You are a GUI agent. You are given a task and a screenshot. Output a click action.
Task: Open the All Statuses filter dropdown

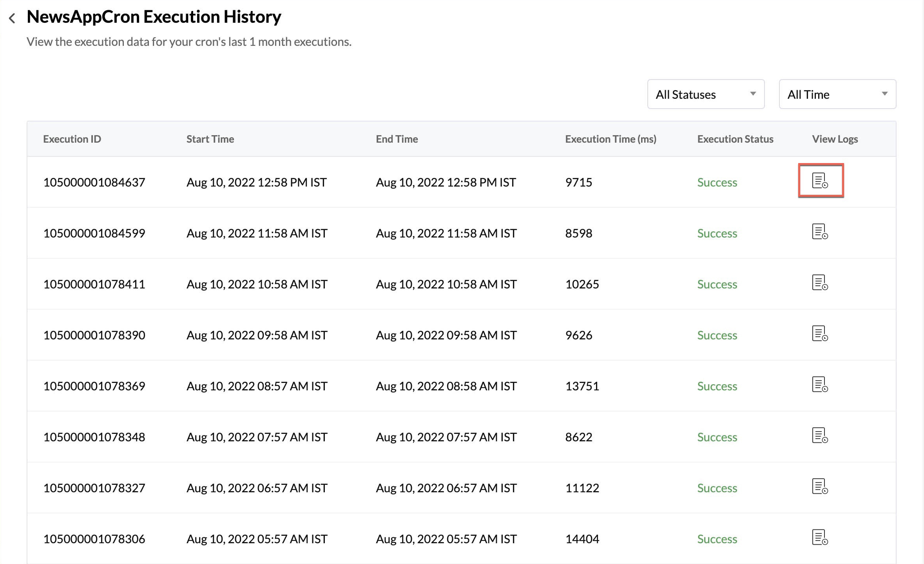(705, 94)
